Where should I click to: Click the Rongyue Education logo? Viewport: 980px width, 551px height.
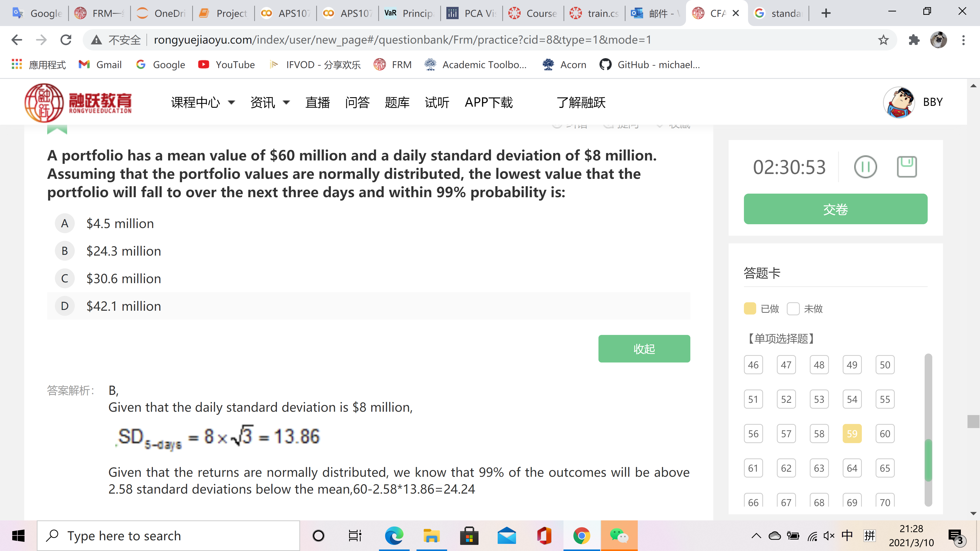[x=78, y=103]
